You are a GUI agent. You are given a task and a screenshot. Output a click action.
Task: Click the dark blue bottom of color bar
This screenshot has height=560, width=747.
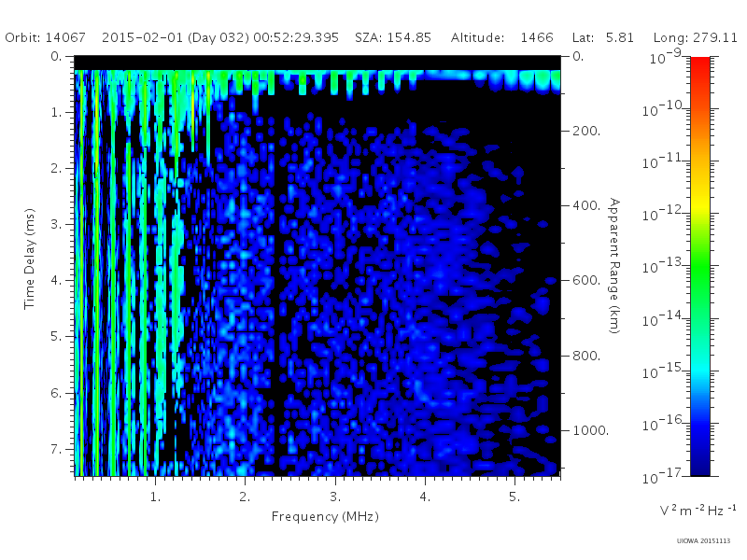(x=700, y=464)
